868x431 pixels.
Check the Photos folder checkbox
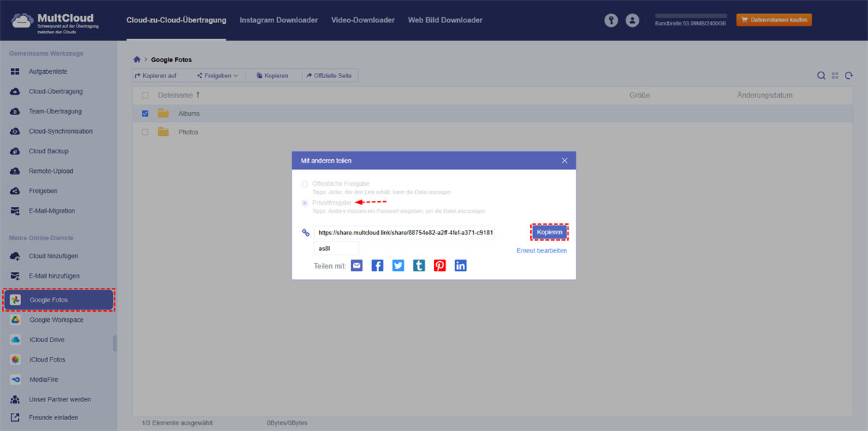point(145,132)
